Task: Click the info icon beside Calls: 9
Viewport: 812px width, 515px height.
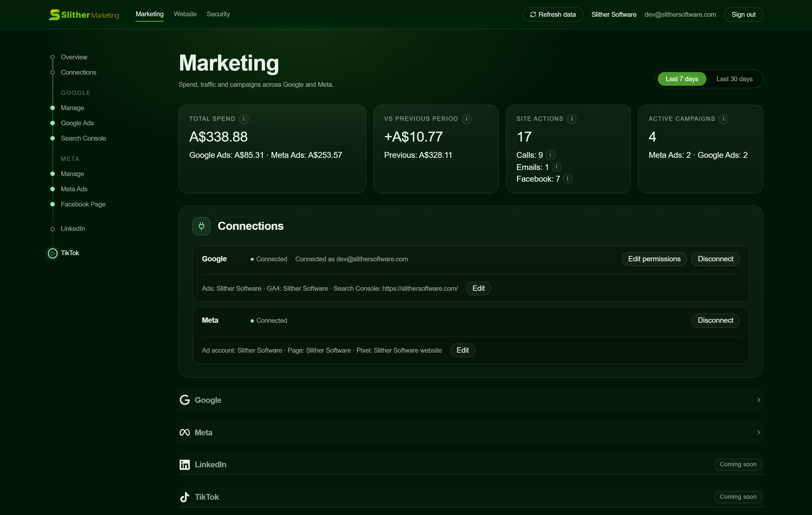Action: (x=550, y=155)
